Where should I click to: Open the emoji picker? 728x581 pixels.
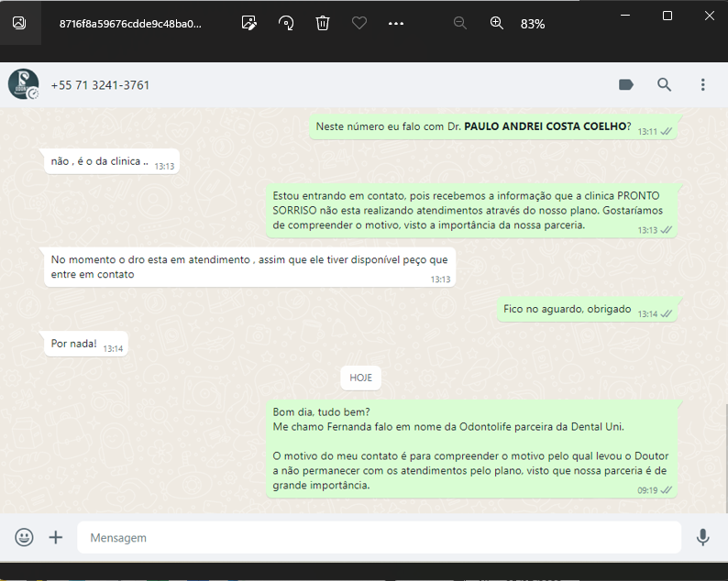click(x=25, y=538)
